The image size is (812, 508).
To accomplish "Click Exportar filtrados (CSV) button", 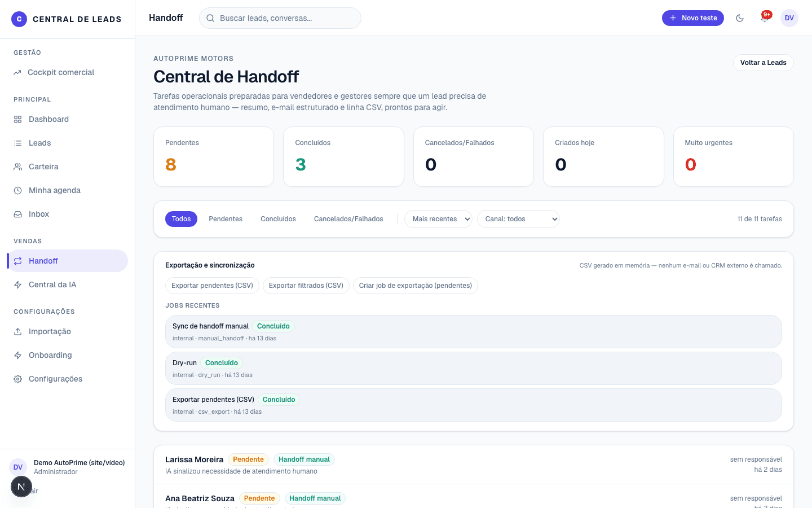I will pyautogui.click(x=306, y=286).
